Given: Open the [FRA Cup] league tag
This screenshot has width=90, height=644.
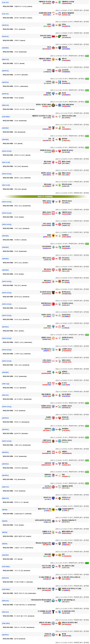Looking at the screenshot, I should coord(6,384).
